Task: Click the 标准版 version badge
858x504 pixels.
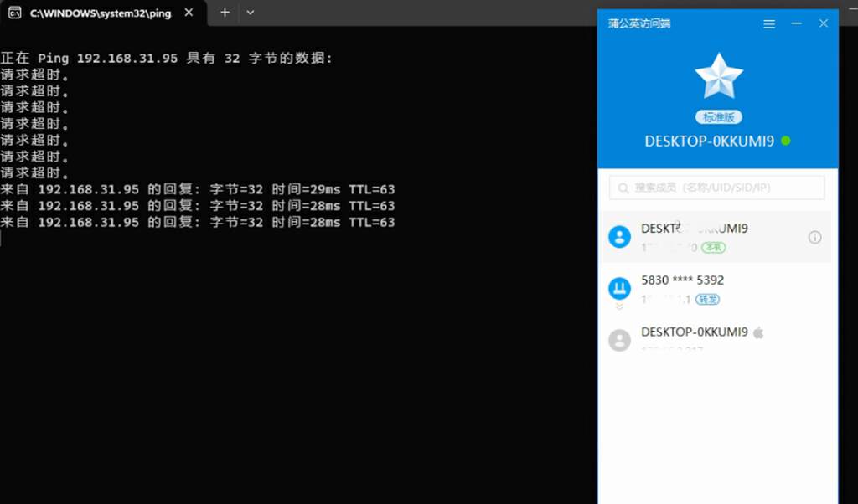Action: pos(719,117)
